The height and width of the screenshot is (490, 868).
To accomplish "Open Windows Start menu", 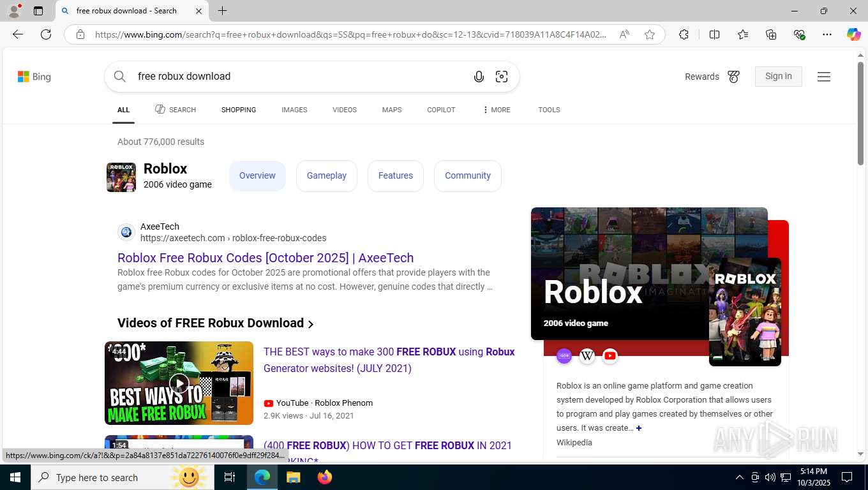I will 15,477.
